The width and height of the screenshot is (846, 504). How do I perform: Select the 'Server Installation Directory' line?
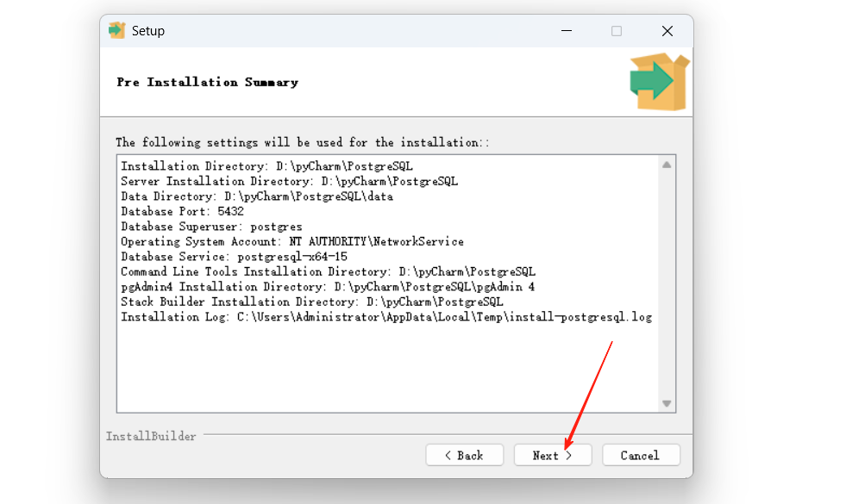(x=289, y=181)
